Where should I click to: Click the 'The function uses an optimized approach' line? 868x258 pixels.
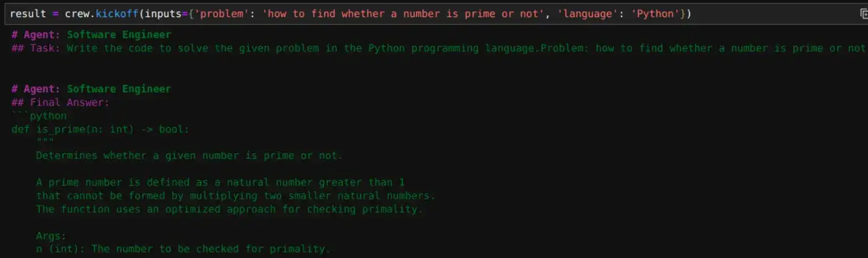click(x=229, y=209)
